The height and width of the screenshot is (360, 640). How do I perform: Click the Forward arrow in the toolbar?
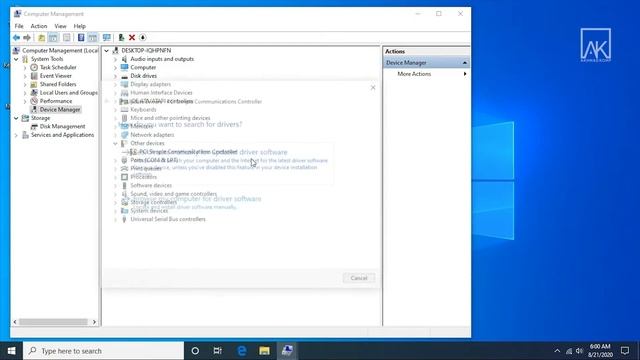click(x=27, y=38)
